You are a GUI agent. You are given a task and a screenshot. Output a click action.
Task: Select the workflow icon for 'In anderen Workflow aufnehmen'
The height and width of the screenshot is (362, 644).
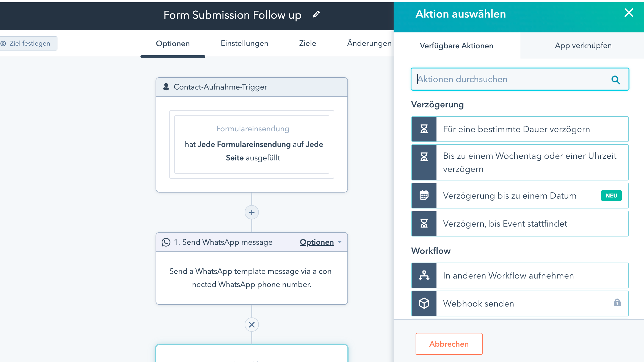point(424,275)
